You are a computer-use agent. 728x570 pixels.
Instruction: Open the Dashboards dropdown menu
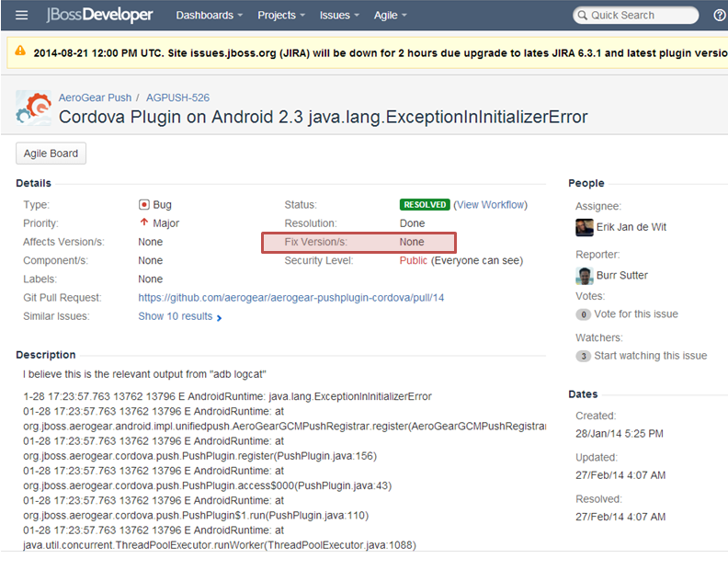(x=209, y=16)
